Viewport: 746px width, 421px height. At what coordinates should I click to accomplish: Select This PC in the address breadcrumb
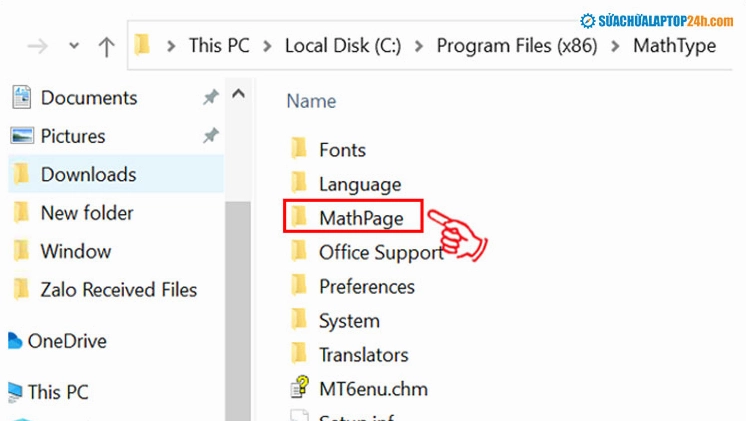pos(219,46)
